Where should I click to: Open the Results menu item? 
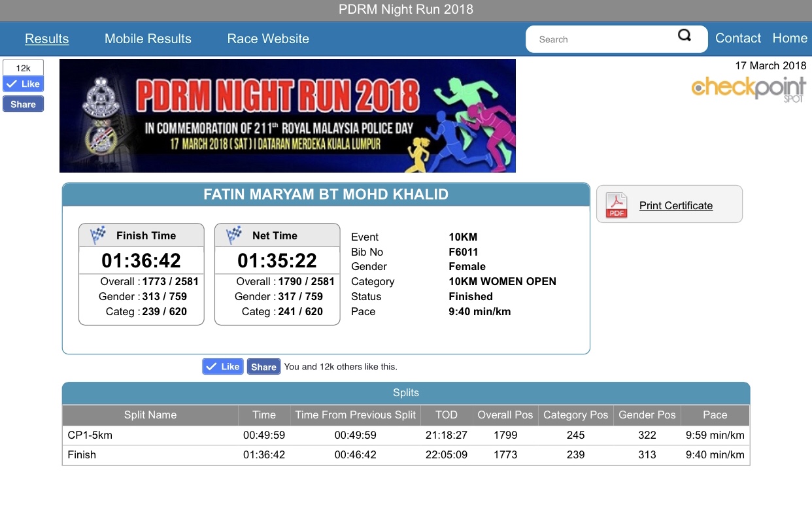[x=46, y=39]
